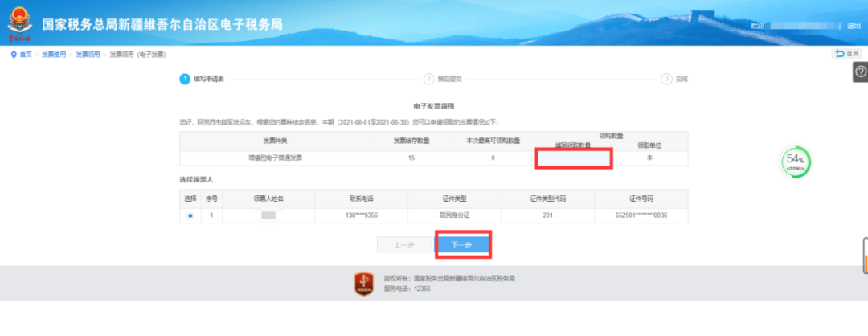Click the invoice stock count 15
The height and width of the screenshot is (336, 868).
point(411,158)
